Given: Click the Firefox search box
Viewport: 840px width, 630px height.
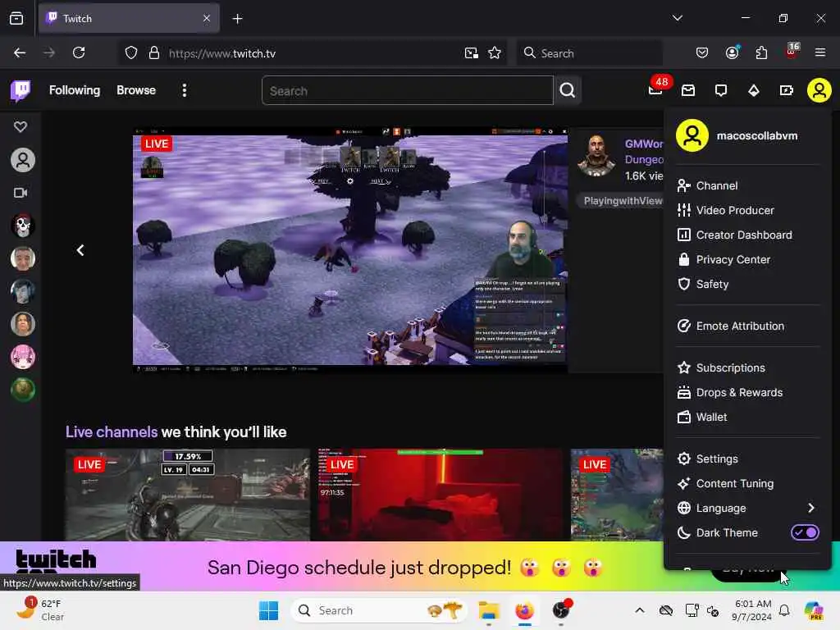Looking at the screenshot, I should 589,53.
